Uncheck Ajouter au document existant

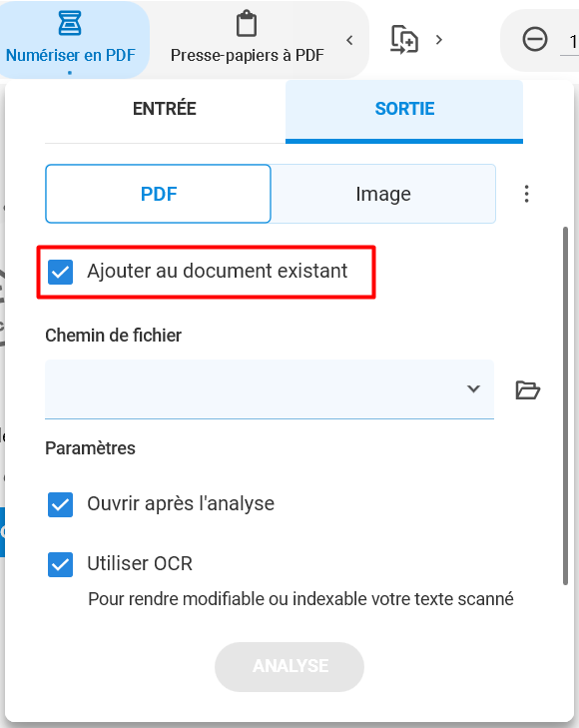click(60, 272)
